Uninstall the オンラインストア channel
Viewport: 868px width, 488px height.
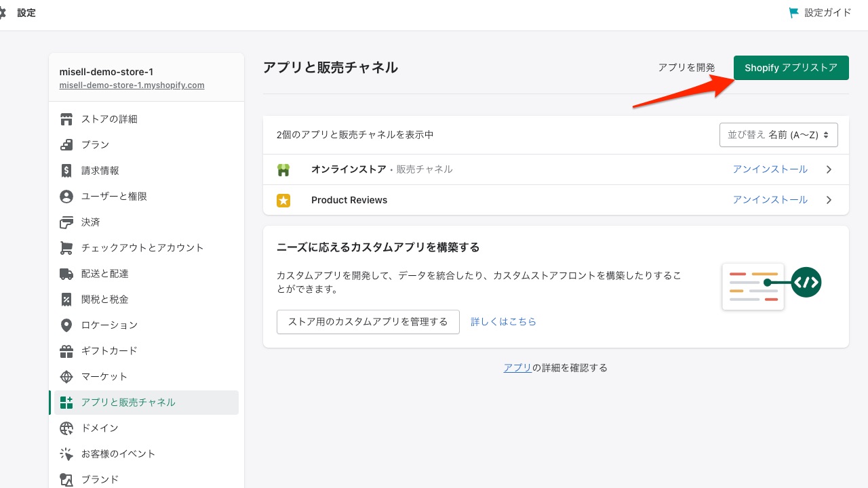[770, 169]
